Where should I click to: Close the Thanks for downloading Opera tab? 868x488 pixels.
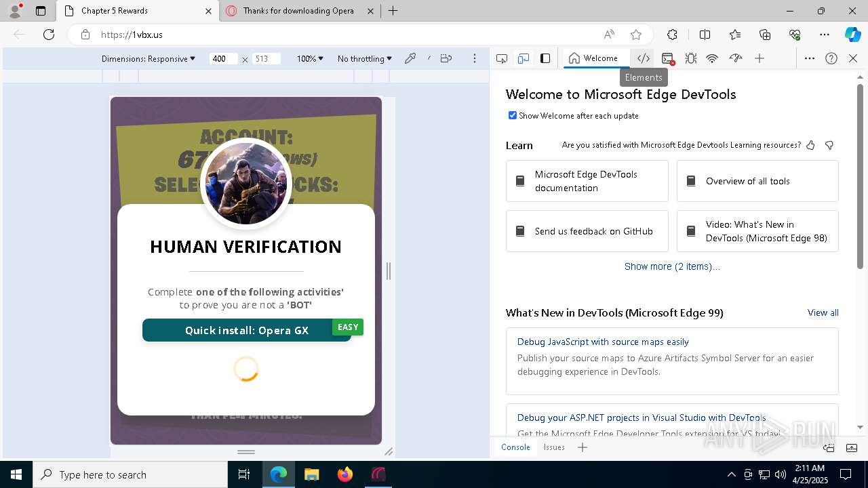tap(370, 11)
